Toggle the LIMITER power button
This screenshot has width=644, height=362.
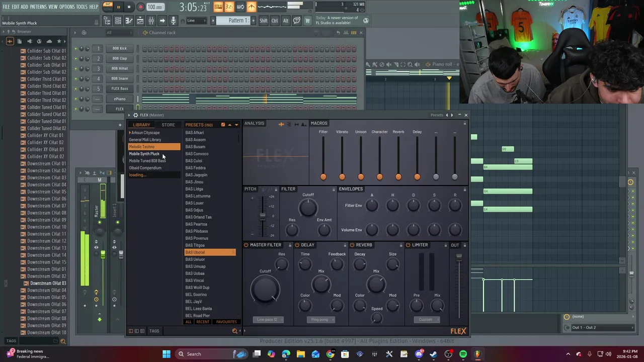coord(408,245)
